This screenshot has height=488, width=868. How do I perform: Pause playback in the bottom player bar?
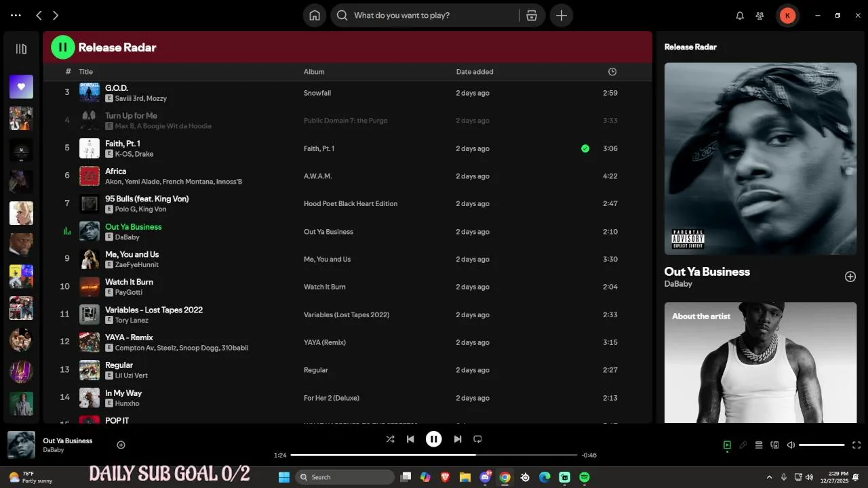(434, 439)
